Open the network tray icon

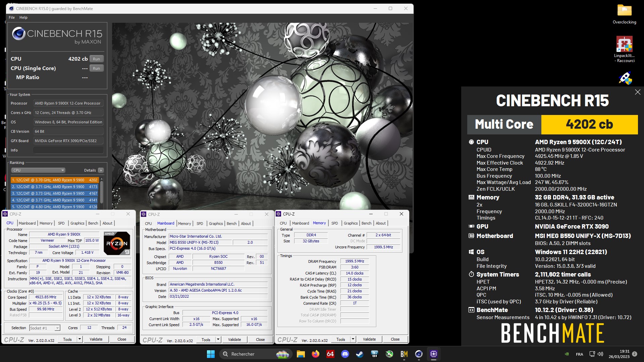tap(592, 354)
